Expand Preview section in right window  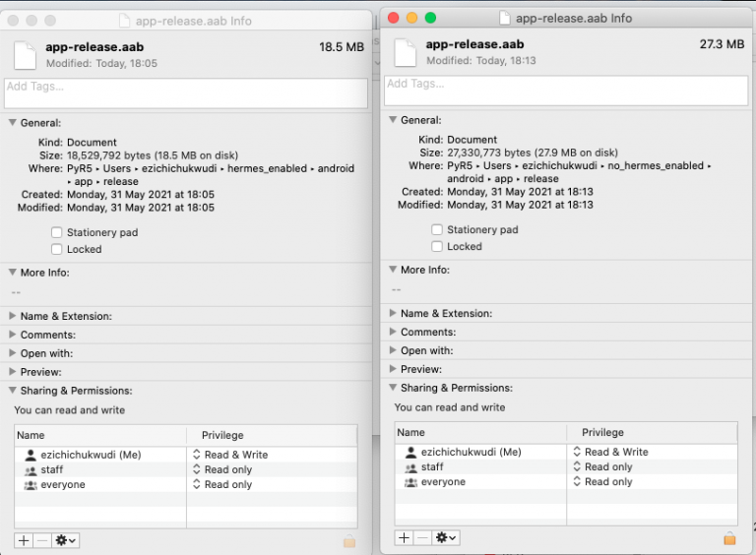(x=393, y=369)
